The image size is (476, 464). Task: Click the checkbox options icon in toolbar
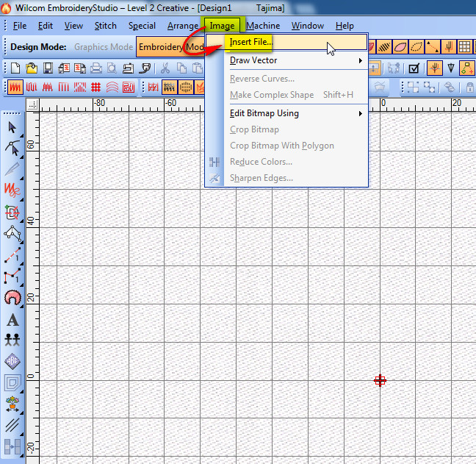(x=414, y=68)
